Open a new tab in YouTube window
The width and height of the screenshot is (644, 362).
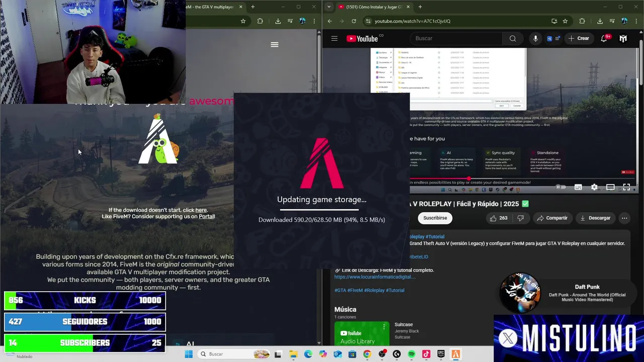click(420, 7)
